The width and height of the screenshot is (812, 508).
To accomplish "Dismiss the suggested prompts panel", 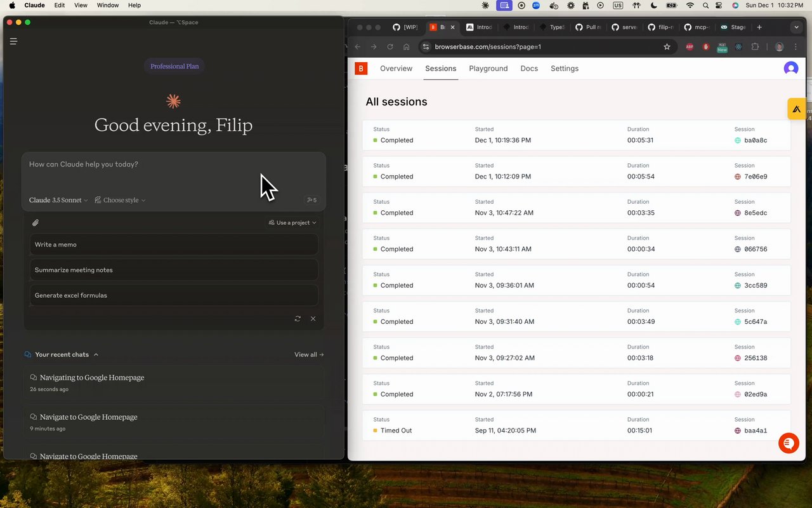I will click(x=313, y=319).
